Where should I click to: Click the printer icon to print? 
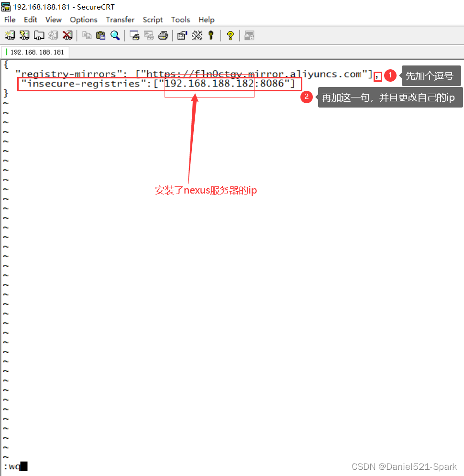pyautogui.click(x=163, y=35)
